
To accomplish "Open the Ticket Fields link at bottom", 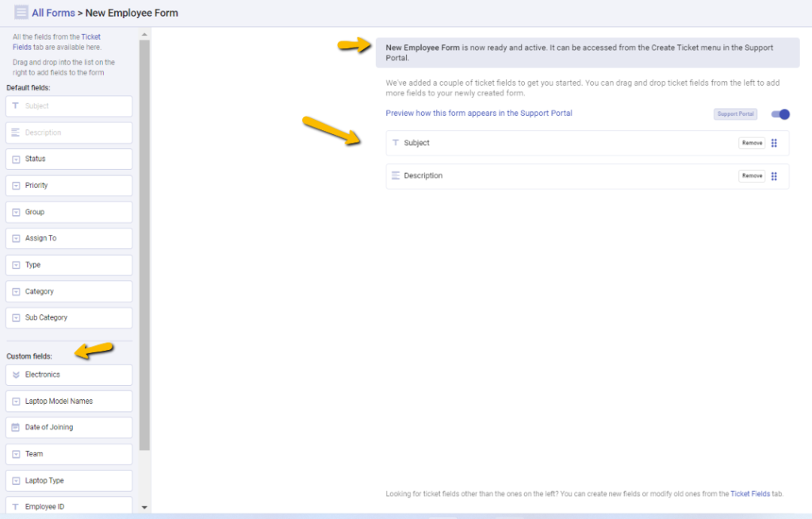I will pyautogui.click(x=750, y=493).
